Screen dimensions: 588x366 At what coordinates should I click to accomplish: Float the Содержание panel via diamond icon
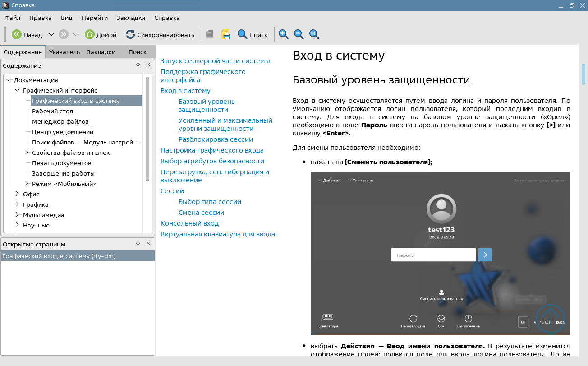pos(138,65)
